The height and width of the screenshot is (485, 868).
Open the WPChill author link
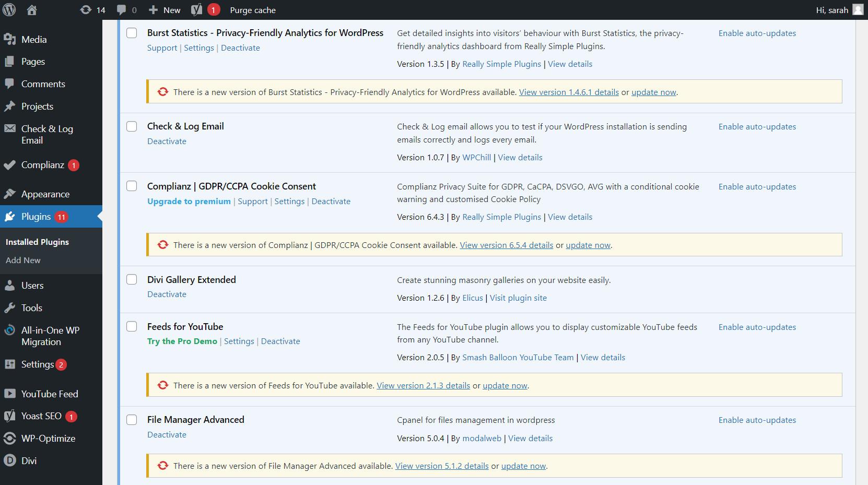(477, 157)
